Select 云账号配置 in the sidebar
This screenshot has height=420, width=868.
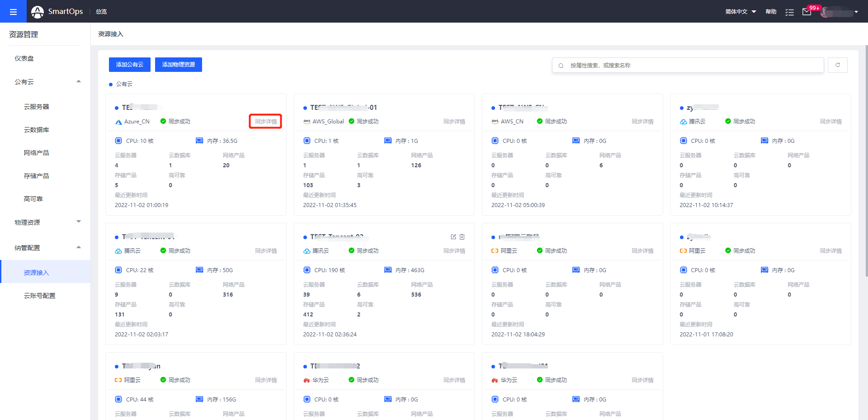[x=39, y=296]
